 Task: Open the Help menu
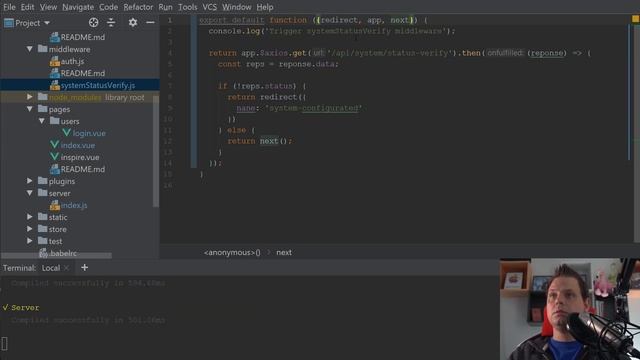[x=264, y=7]
